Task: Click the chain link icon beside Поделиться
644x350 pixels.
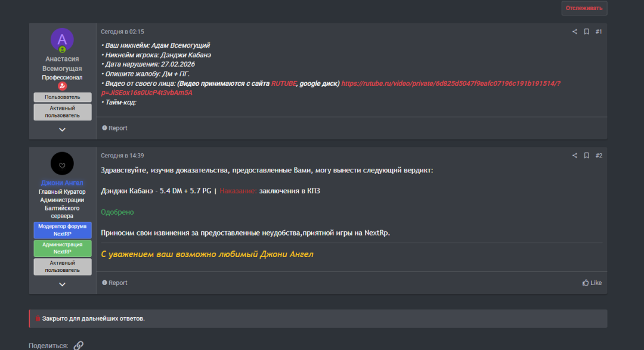Action: coord(79,345)
